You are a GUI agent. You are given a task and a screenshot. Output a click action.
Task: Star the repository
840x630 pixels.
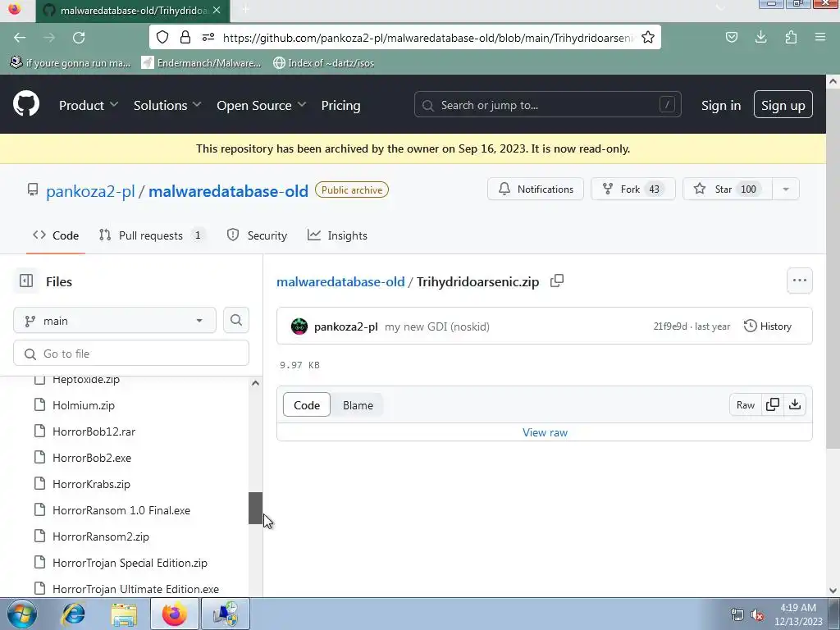(728, 189)
